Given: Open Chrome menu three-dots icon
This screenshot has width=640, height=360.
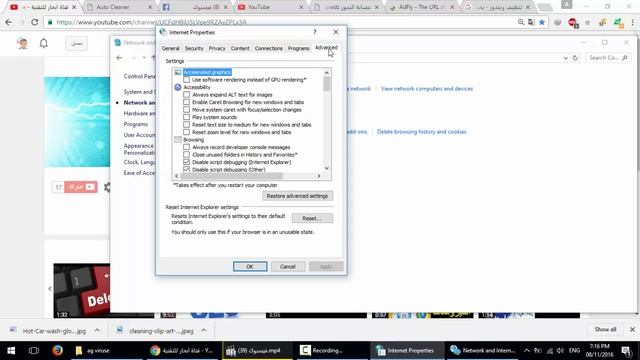Looking at the screenshot, I should pos(633,22).
